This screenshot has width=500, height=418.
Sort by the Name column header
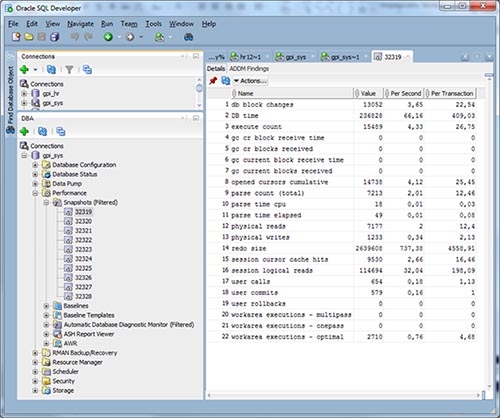(x=292, y=93)
